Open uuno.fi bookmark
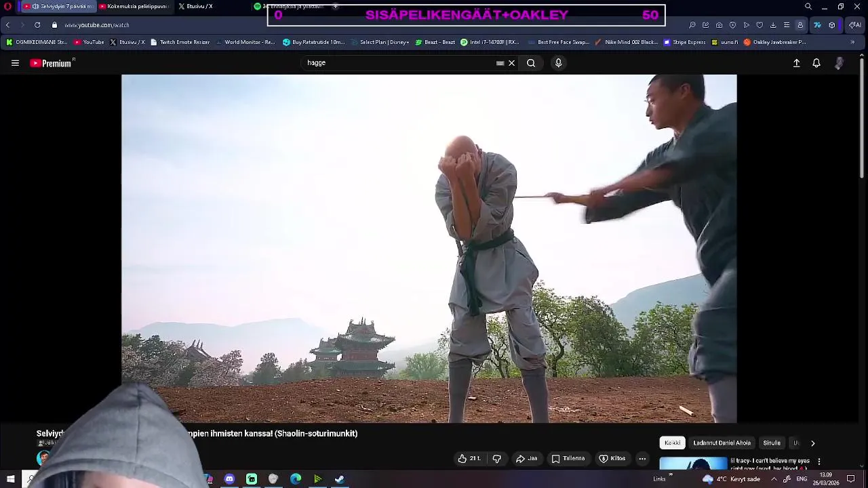 pyautogui.click(x=724, y=42)
